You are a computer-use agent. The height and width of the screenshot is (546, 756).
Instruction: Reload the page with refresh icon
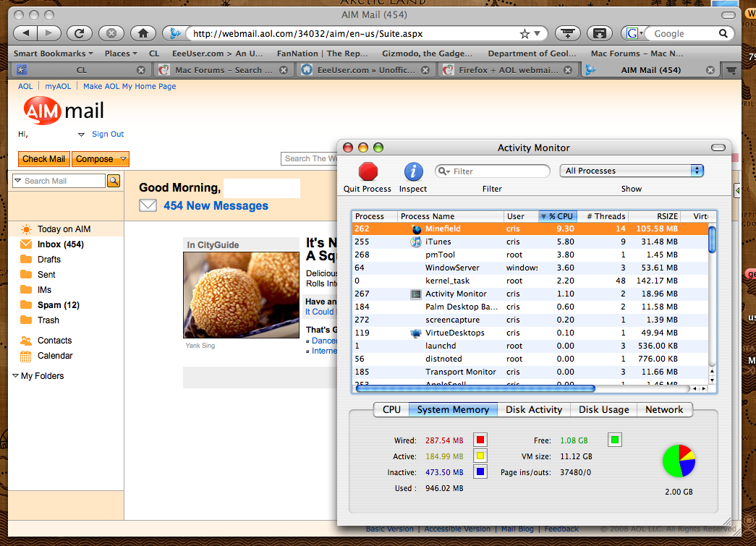point(80,33)
